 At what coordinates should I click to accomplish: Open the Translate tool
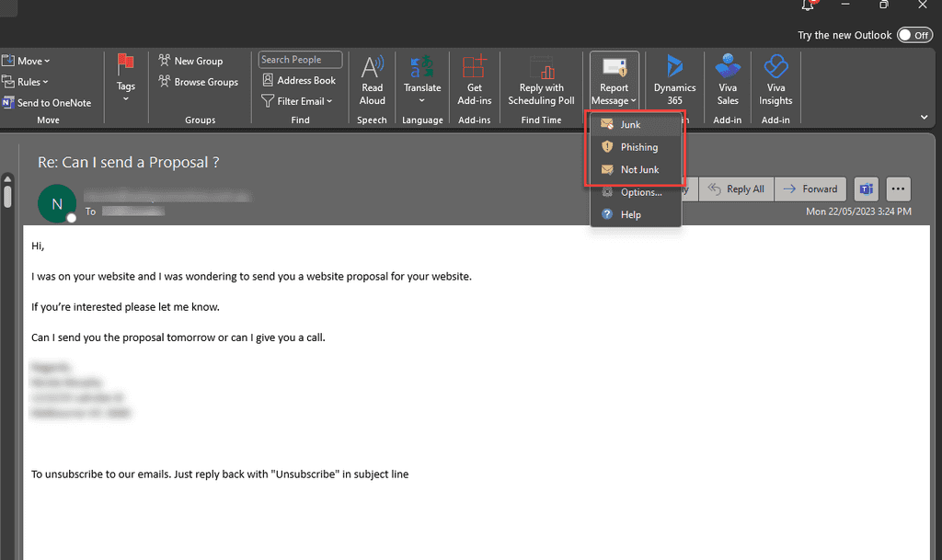click(422, 80)
